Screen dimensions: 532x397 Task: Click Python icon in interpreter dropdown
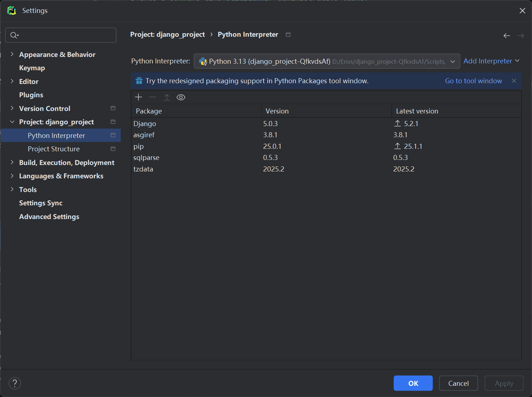click(x=203, y=61)
